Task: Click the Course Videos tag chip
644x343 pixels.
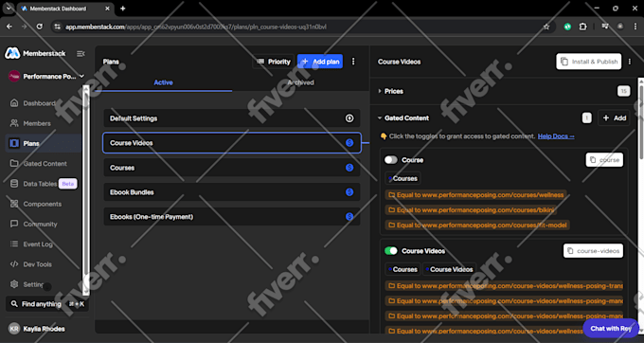Action: point(449,269)
